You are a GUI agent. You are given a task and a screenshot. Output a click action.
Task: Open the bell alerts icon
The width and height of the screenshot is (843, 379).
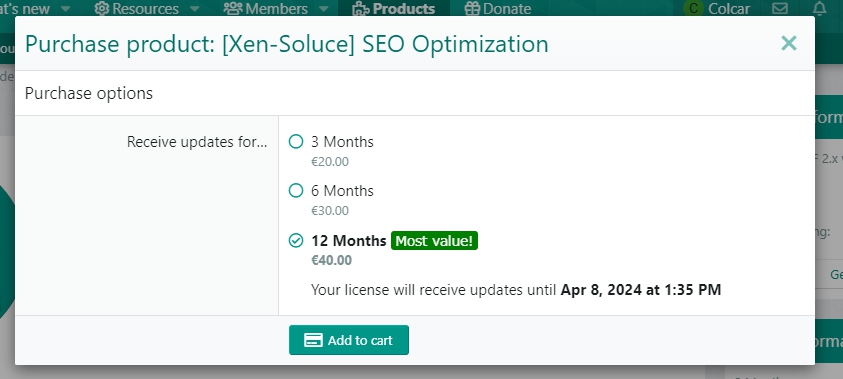[819, 9]
